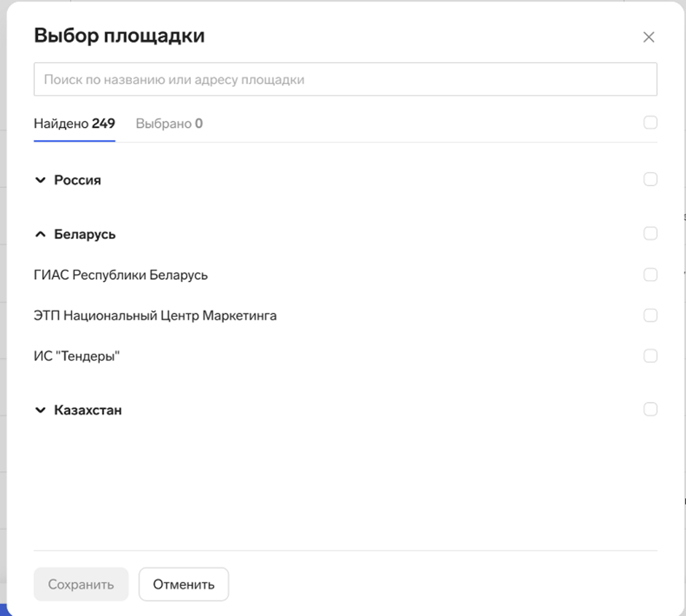Enable the ИС "Тендеры" checkbox
The height and width of the screenshot is (616, 686).
(x=650, y=356)
